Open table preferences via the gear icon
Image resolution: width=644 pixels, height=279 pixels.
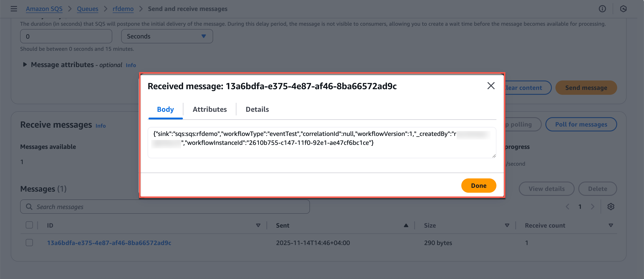click(x=611, y=206)
